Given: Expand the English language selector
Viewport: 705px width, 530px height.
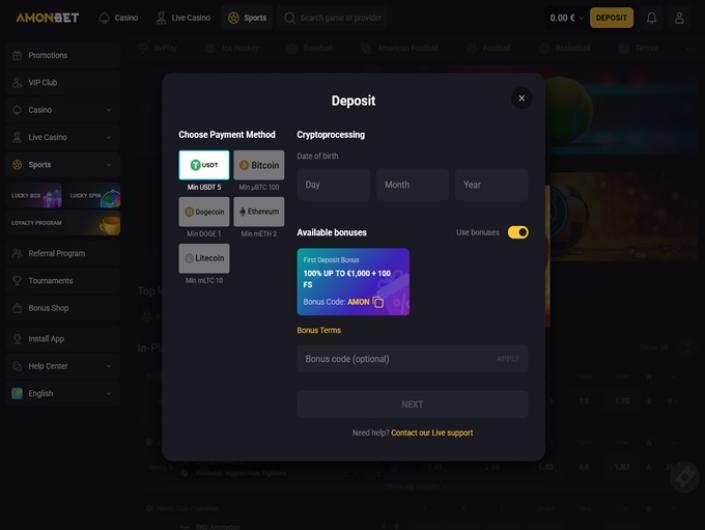Looking at the screenshot, I should [63, 393].
